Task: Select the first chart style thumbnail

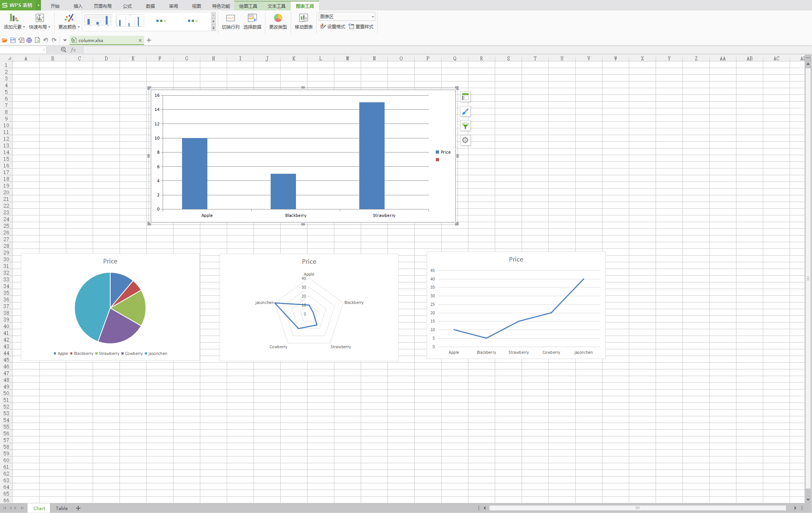Action: click(x=98, y=21)
